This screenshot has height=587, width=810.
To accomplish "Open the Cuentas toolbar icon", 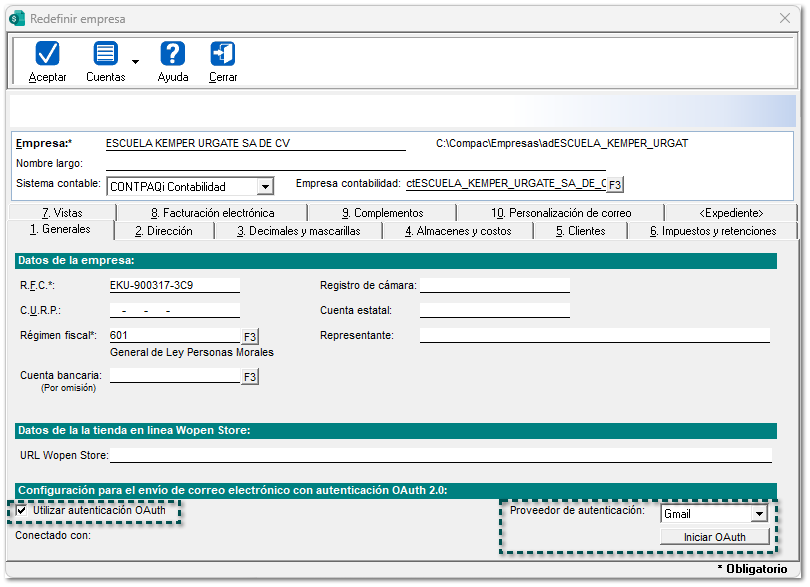I will [105, 54].
